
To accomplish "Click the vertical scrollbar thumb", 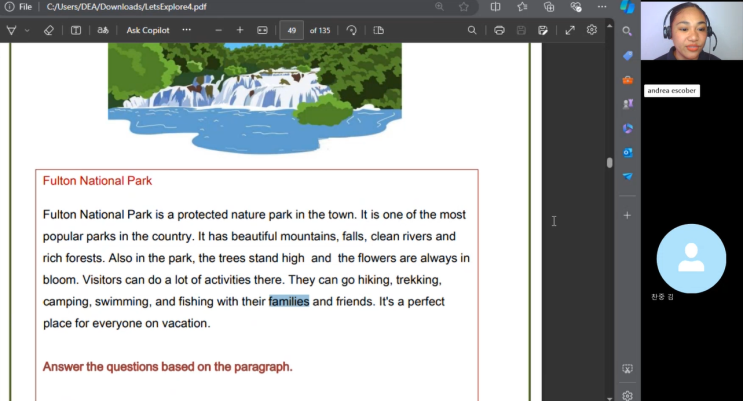I will [x=609, y=162].
